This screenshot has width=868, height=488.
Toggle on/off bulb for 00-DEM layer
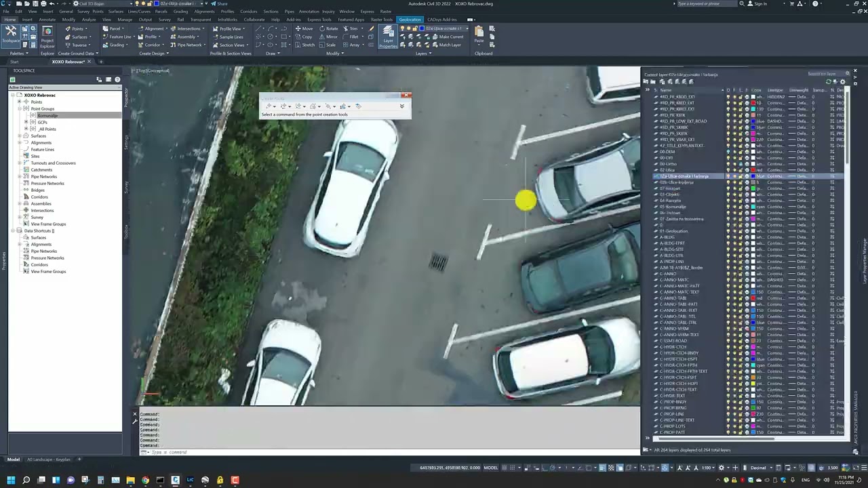[x=728, y=152]
